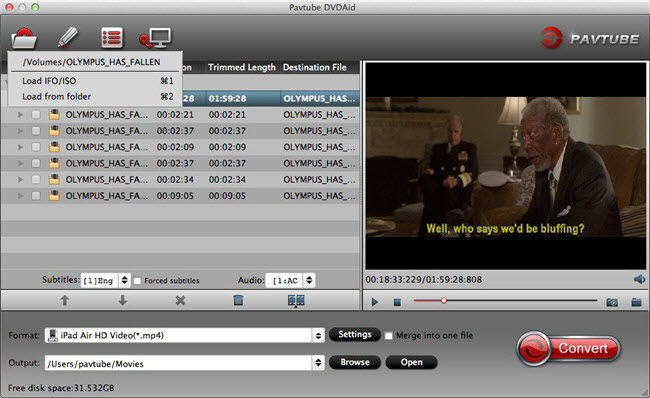Viewport: 650px width, 398px height.
Task: Click Trimmed Length column header
Action: click(x=242, y=67)
